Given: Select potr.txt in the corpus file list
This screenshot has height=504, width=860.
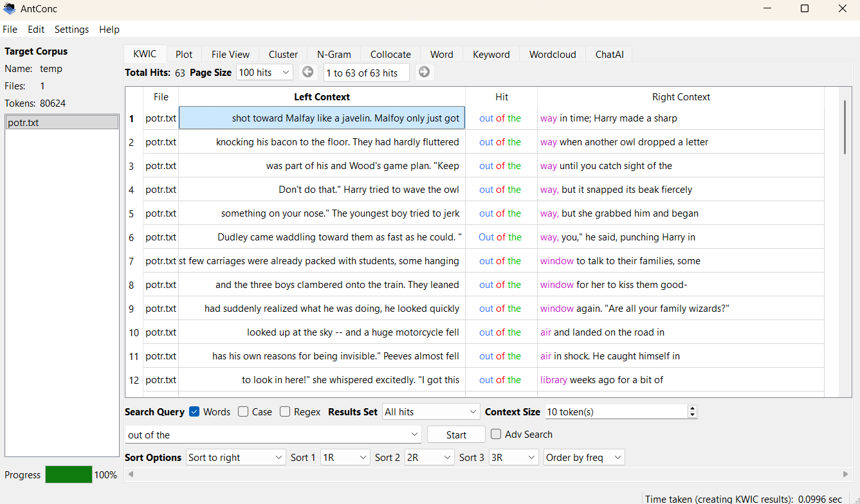Looking at the screenshot, I should click(x=62, y=122).
